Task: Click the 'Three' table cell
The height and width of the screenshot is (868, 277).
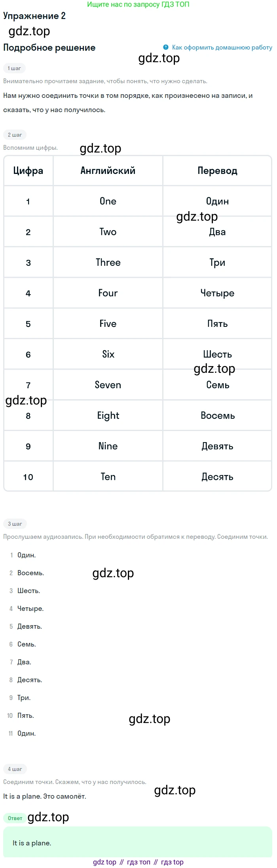Action: coord(108,262)
